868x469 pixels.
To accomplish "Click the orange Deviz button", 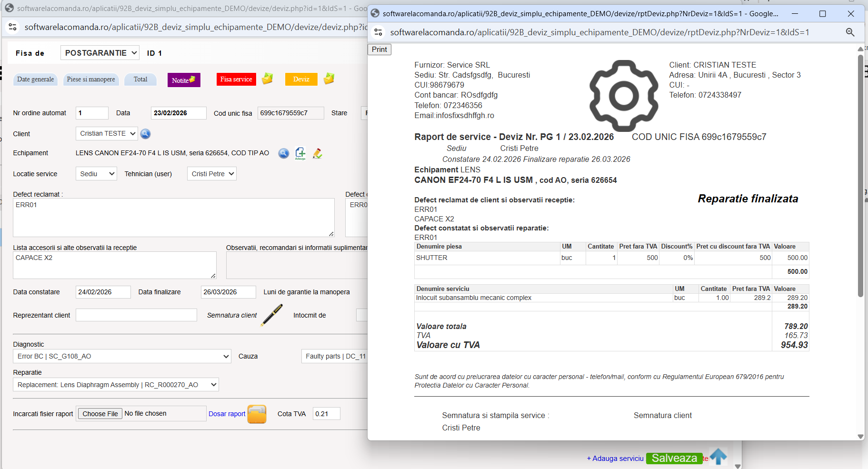I will click(301, 80).
